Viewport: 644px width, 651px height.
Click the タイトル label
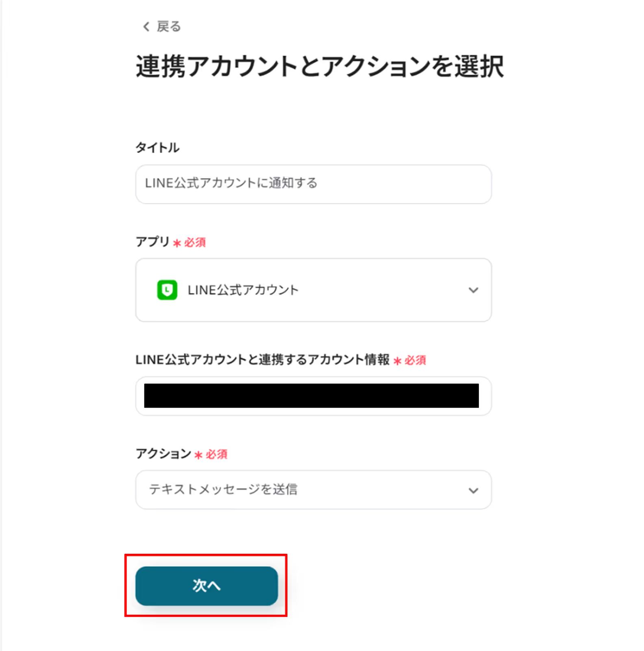click(x=157, y=147)
